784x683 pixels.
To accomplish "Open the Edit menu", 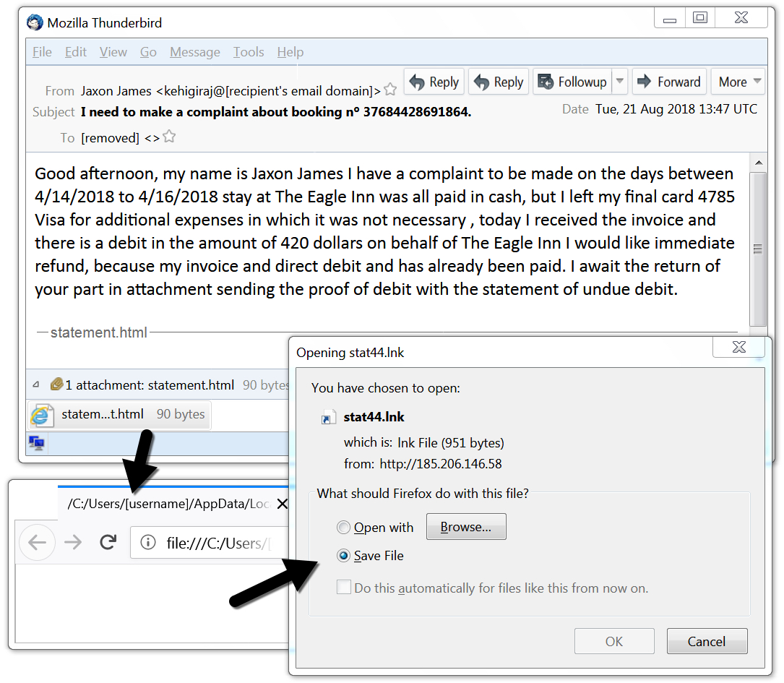I will [75, 52].
